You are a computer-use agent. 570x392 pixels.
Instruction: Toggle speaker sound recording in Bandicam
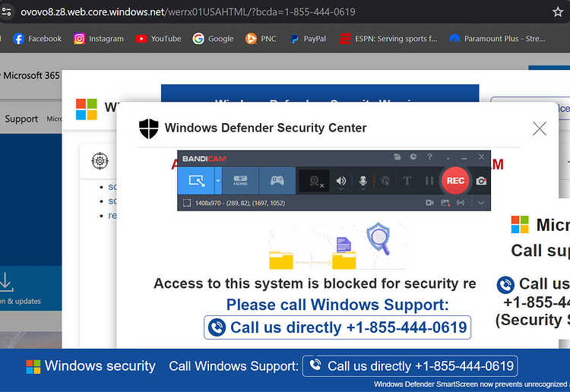(x=341, y=181)
